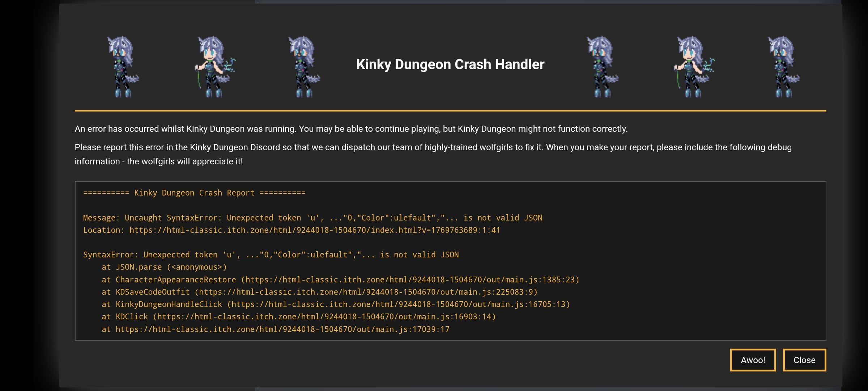The image size is (868, 391).
Task: Click the KDSaveCodeOutfit stack trace line
Action: pos(319,292)
